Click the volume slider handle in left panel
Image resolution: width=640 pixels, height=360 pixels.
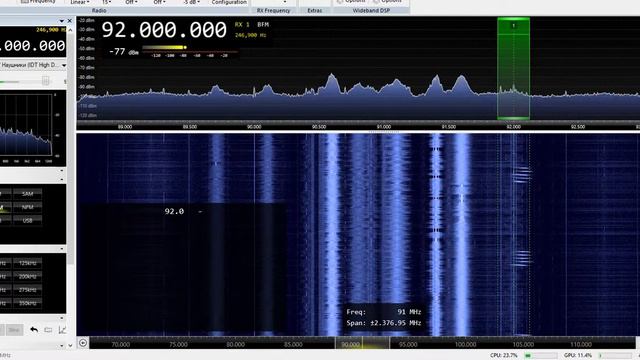pos(46,81)
